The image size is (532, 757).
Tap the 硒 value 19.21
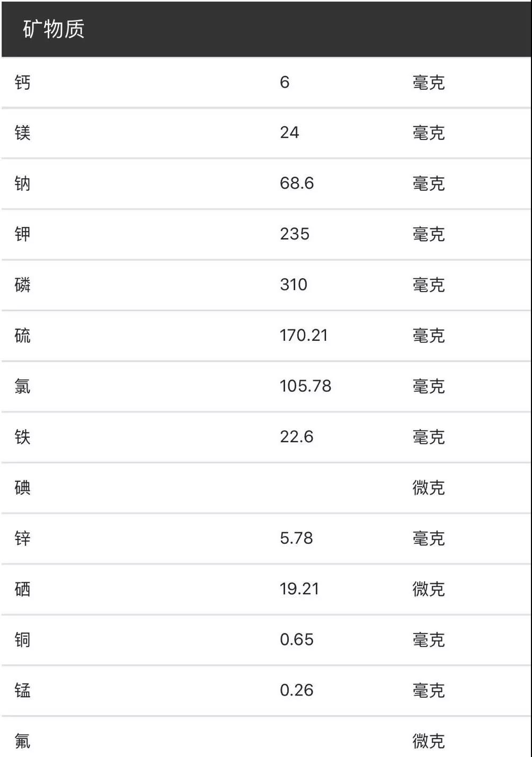tap(299, 589)
